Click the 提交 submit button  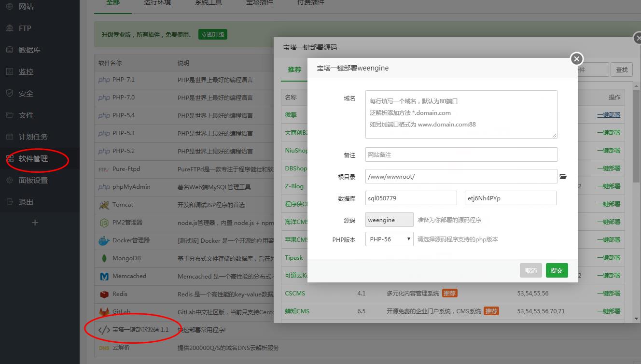[x=557, y=270]
